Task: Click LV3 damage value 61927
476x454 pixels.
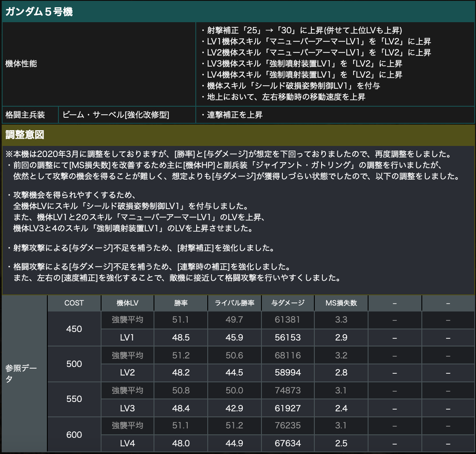Action: 288,408
